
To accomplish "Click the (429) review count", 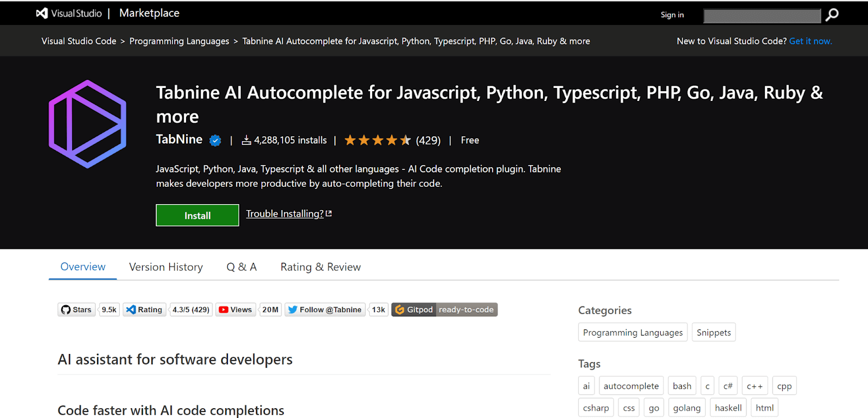I will pyautogui.click(x=428, y=140).
